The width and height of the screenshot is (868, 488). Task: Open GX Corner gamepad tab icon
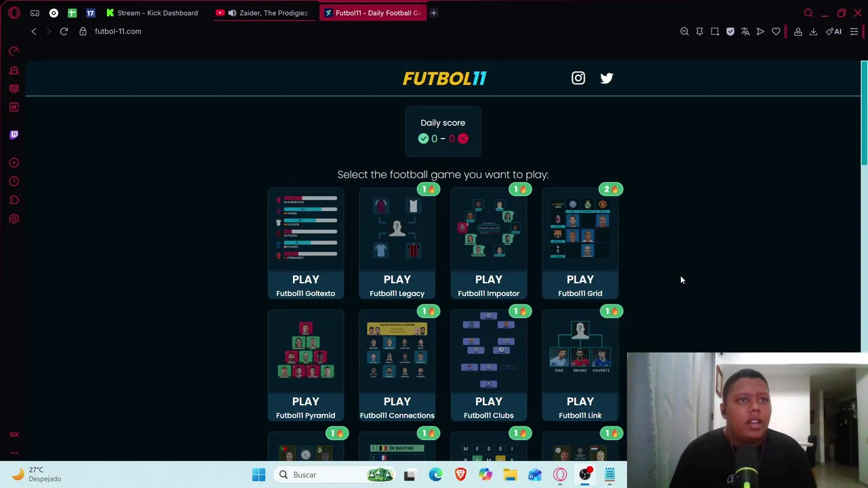(35, 13)
